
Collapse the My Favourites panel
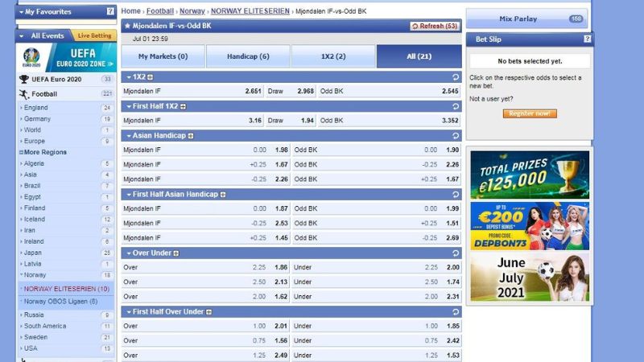click(22, 12)
